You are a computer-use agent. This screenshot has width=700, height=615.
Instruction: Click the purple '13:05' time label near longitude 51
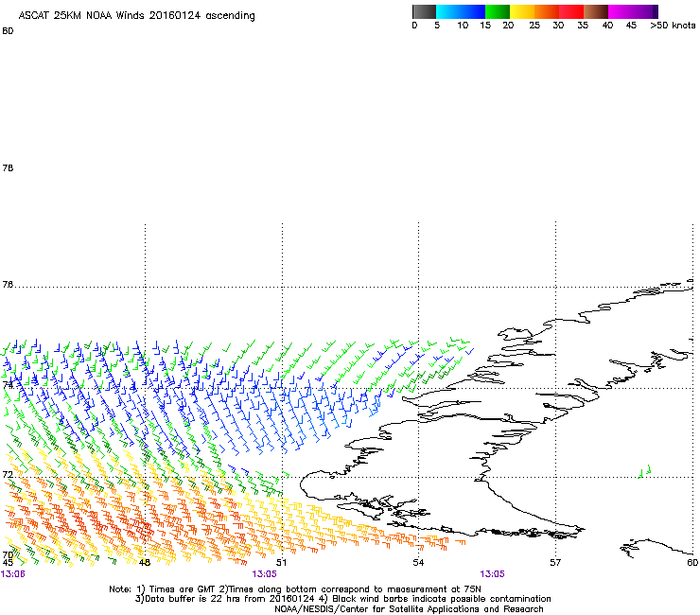pyautogui.click(x=264, y=574)
